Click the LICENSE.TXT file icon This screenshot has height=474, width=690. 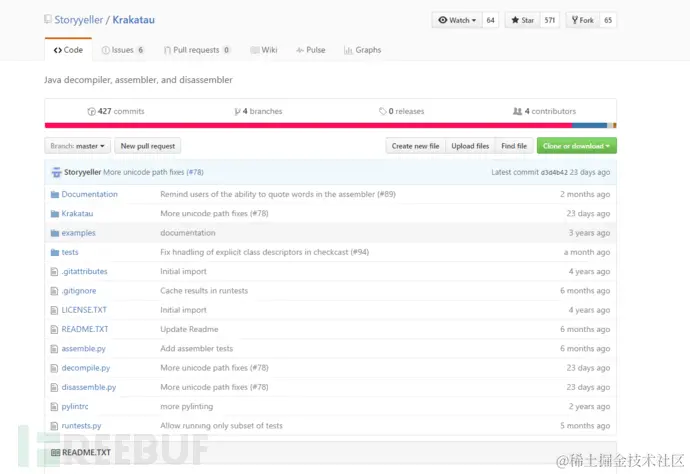(54, 310)
